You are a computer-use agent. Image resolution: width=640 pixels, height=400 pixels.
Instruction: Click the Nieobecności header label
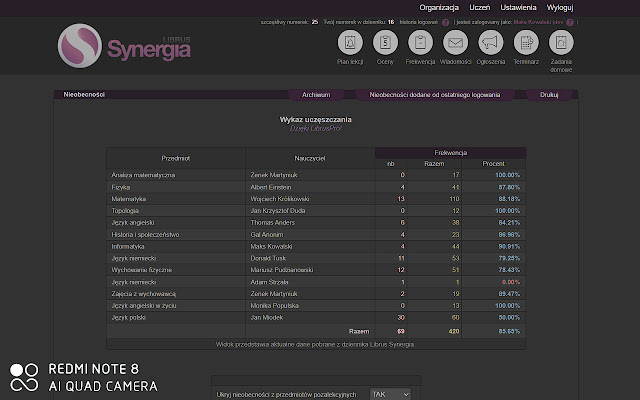pyautogui.click(x=84, y=95)
